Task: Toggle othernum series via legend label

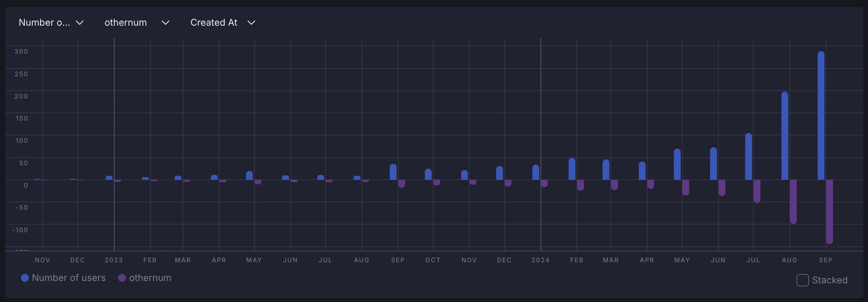Action: coord(150,278)
